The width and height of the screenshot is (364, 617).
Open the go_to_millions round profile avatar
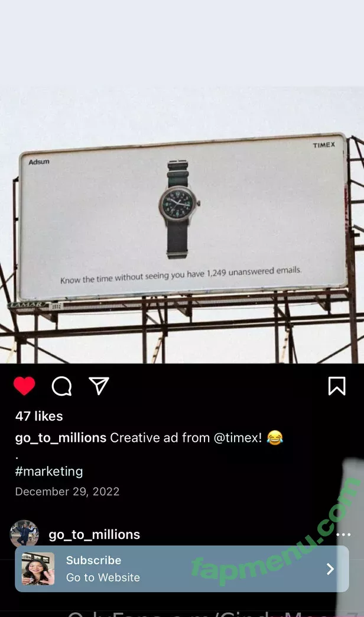click(24, 534)
